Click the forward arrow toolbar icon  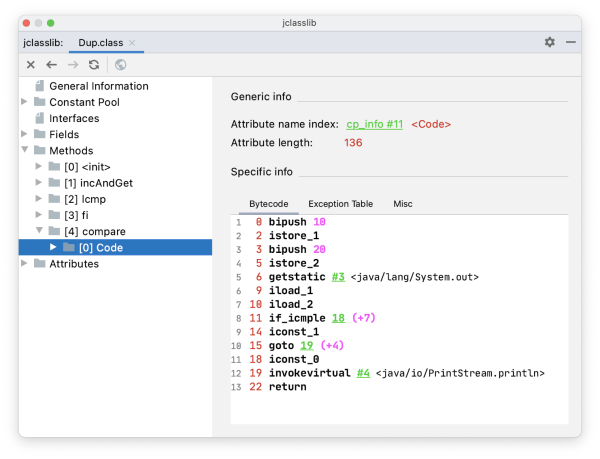click(x=73, y=65)
